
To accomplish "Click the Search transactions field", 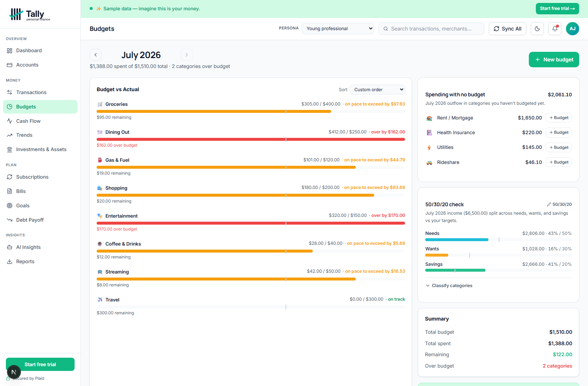I will tap(431, 29).
